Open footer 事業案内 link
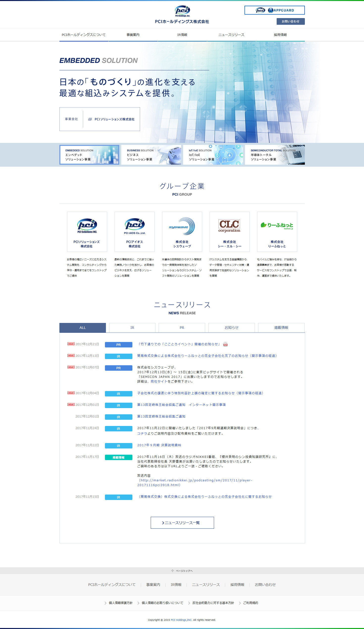This screenshot has height=629, width=364. (153, 585)
